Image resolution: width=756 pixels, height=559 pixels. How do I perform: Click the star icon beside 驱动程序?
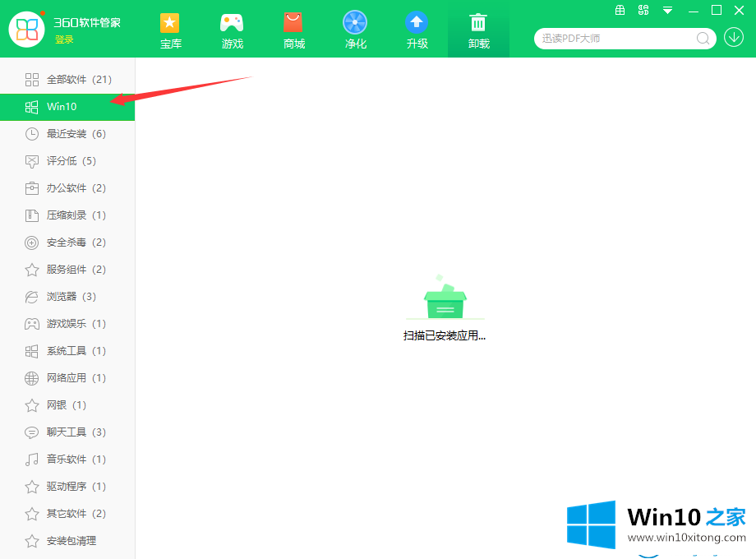pyautogui.click(x=32, y=487)
